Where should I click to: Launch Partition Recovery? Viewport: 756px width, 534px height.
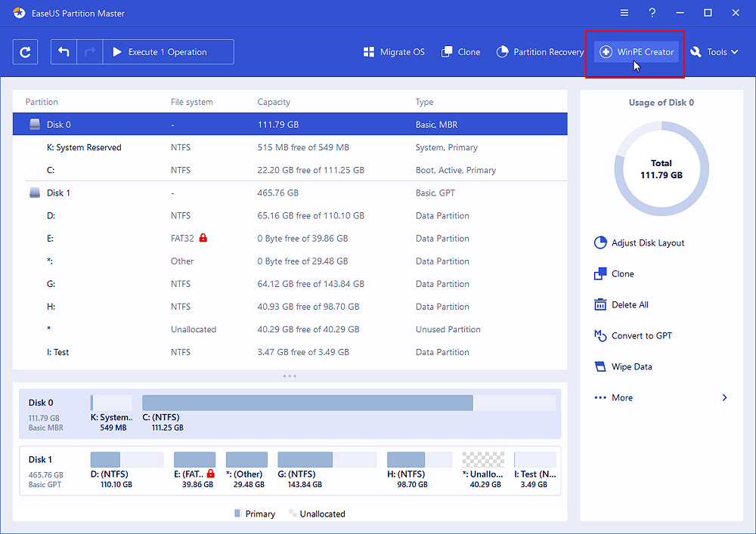click(540, 52)
